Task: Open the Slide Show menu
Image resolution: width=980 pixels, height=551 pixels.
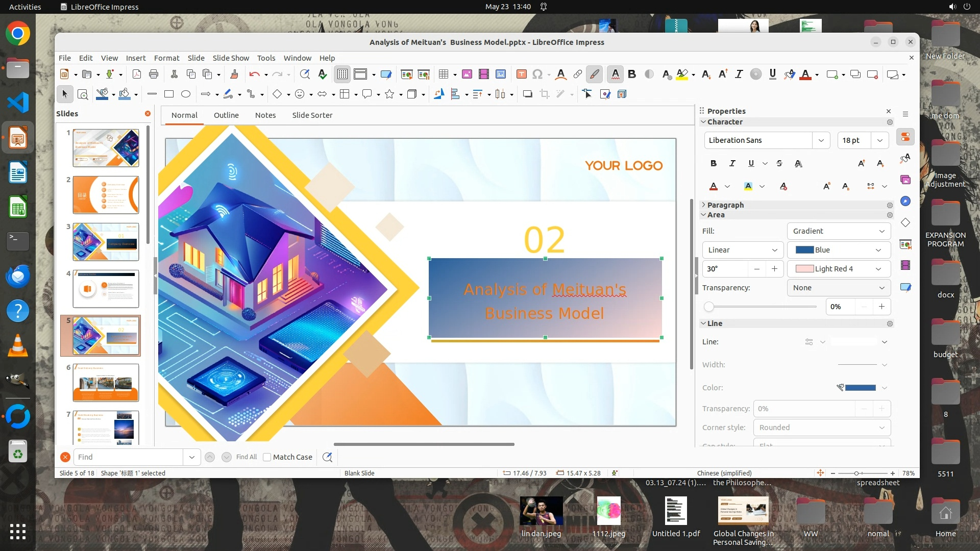Action: 231,58
